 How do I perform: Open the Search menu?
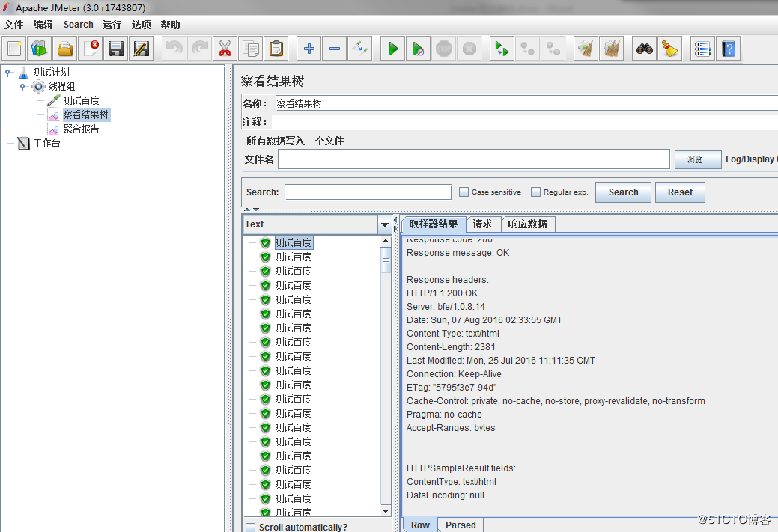[x=79, y=25]
